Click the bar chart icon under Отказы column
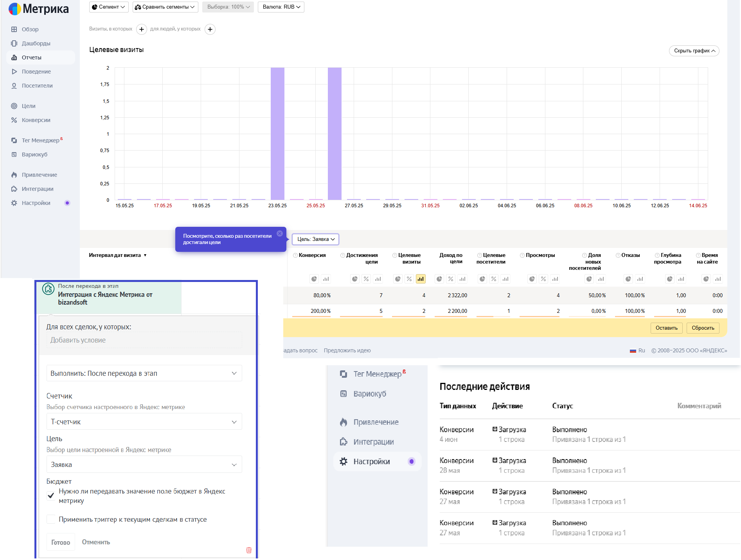 640,279
